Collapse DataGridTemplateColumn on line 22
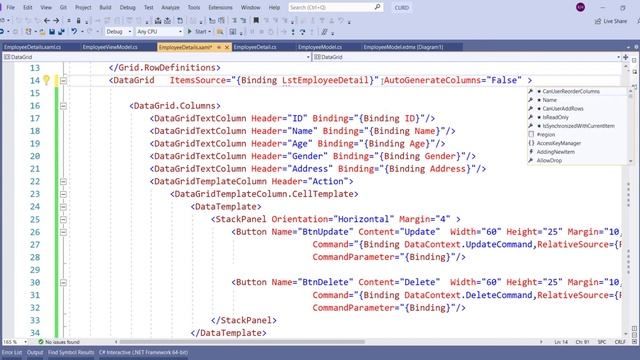This screenshot has width=640, height=360. coord(63,182)
